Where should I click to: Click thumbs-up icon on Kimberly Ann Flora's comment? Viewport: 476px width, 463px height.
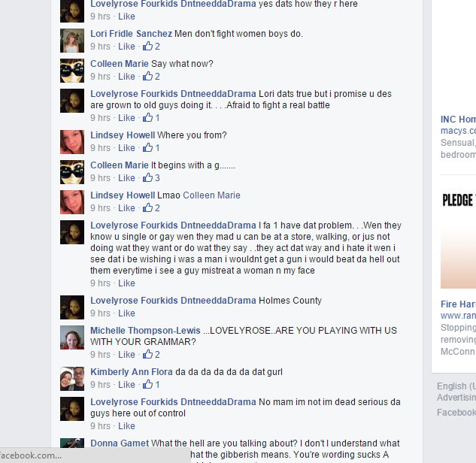click(148, 384)
